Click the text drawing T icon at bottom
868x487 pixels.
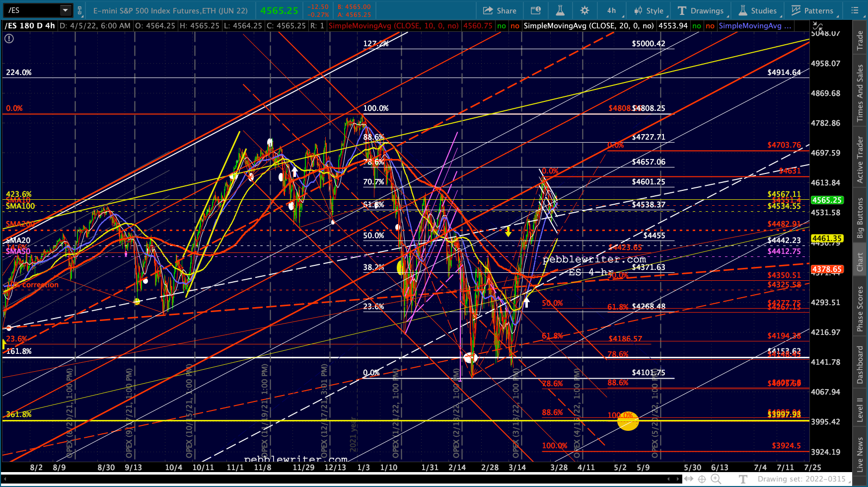[743, 479]
